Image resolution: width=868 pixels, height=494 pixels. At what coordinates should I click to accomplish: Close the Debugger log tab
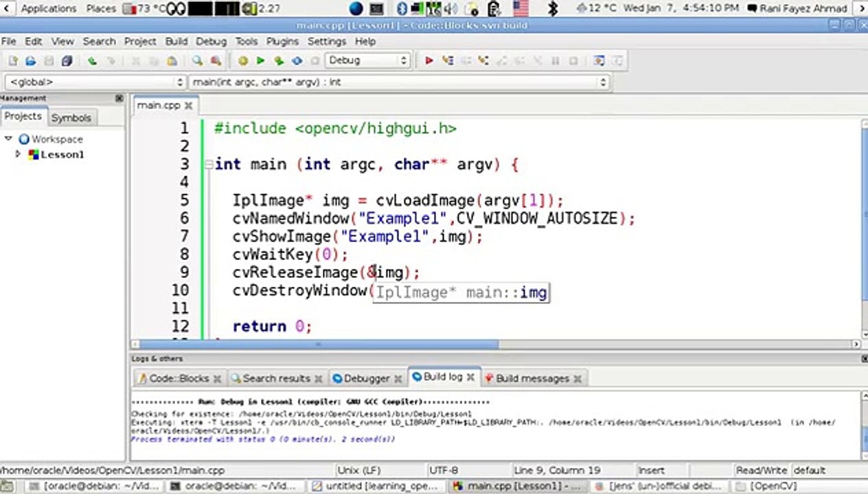398,378
